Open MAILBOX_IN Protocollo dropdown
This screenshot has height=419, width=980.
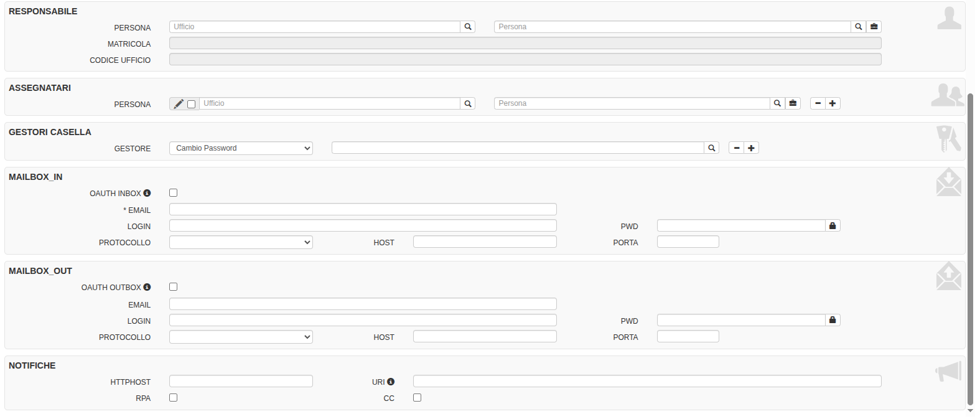(241, 242)
